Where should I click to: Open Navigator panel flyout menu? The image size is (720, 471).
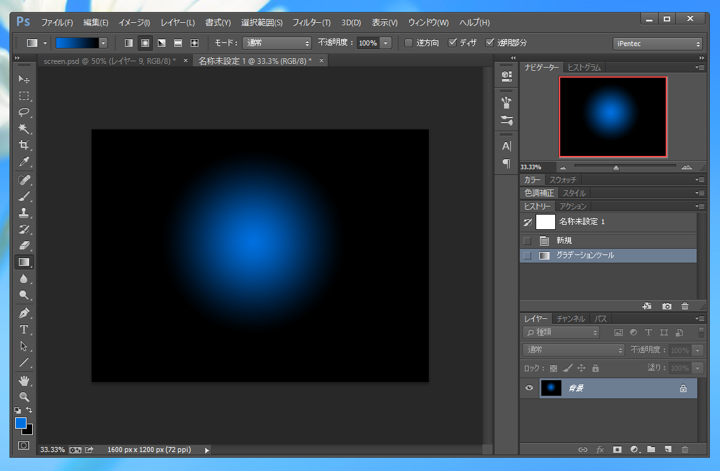(700, 67)
